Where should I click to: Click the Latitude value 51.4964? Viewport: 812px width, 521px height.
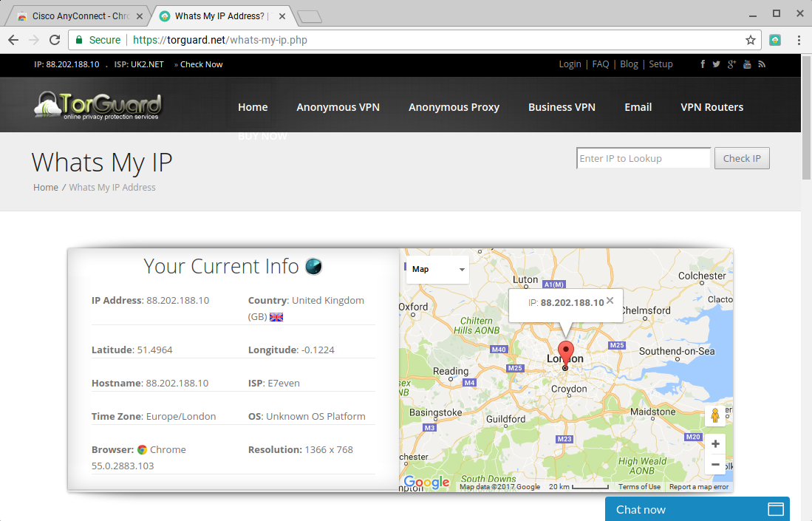click(155, 350)
